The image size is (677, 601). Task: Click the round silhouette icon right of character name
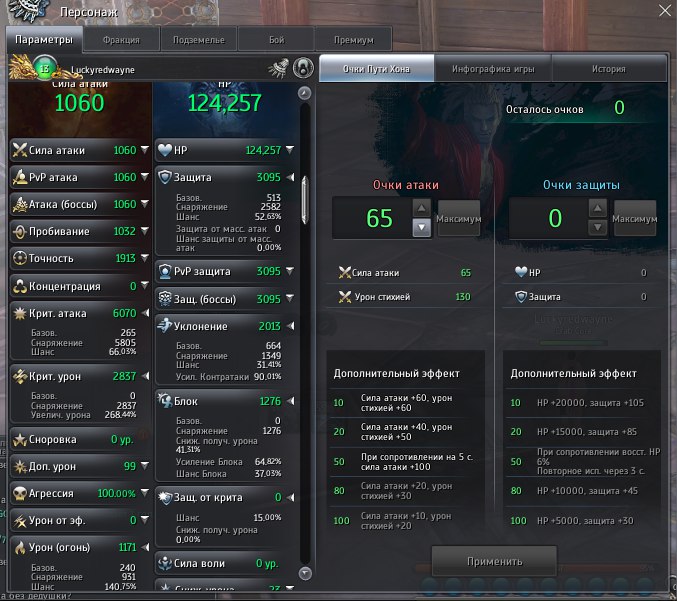click(299, 68)
